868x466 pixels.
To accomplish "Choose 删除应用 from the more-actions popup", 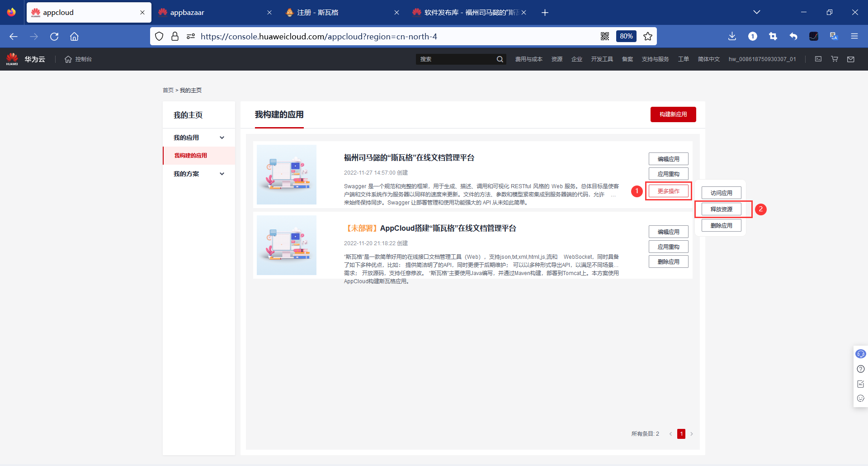I will click(x=722, y=226).
